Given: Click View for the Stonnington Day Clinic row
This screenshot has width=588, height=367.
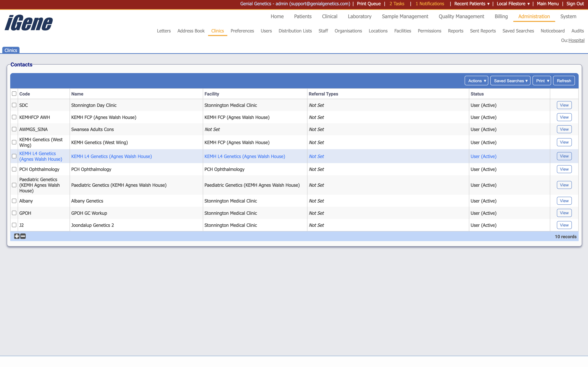Looking at the screenshot, I should pyautogui.click(x=564, y=105).
